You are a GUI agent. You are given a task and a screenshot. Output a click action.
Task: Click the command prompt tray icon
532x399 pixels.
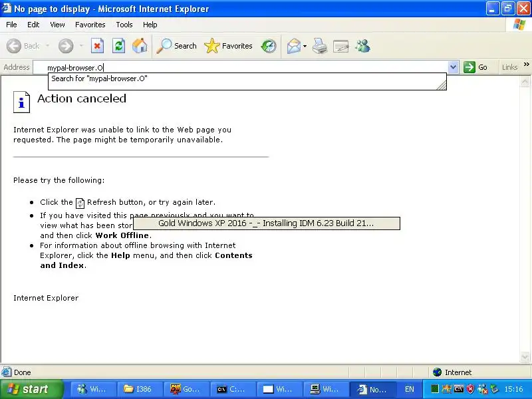coord(458,389)
